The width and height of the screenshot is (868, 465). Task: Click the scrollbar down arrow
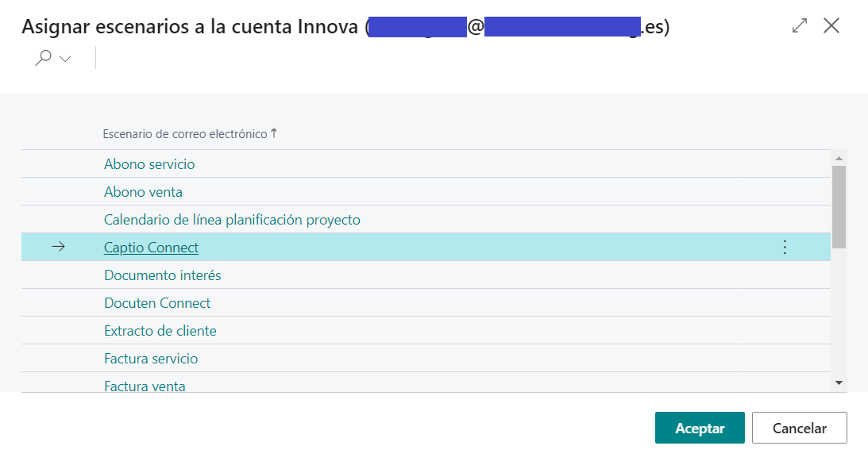pos(839,384)
